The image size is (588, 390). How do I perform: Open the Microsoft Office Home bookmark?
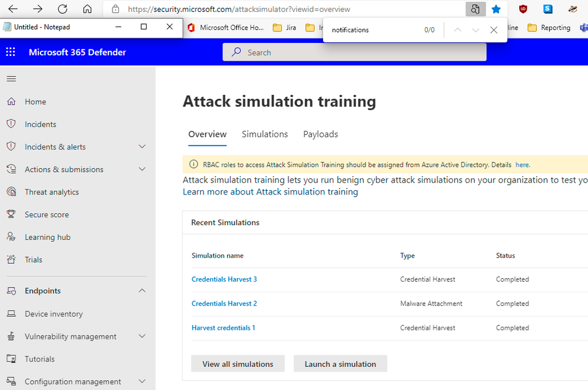click(x=226, y=28)
